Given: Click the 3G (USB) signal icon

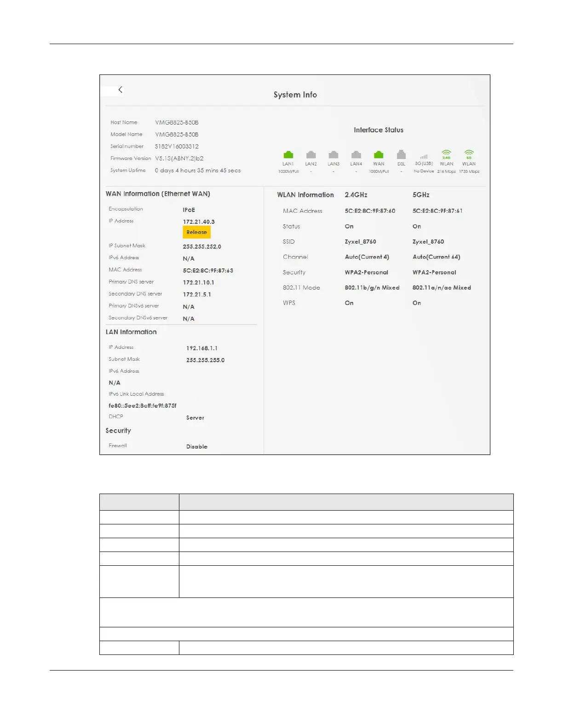Looking at the screenshot, I should pos(424,157).
